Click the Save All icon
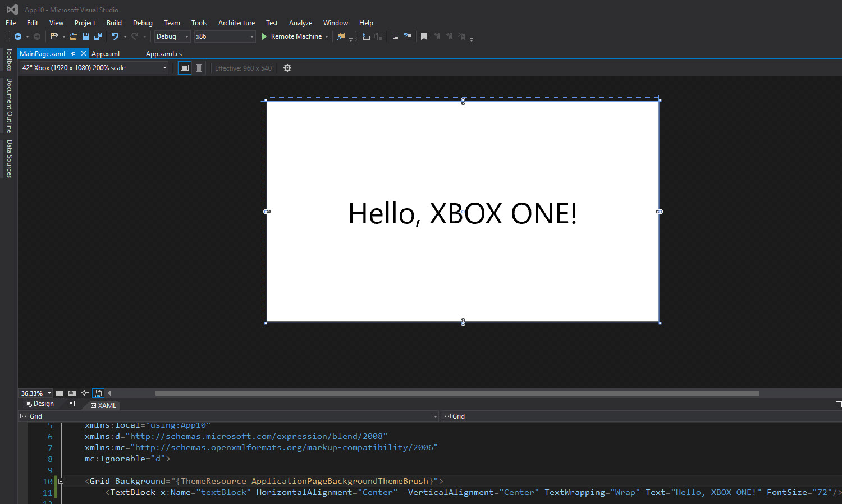The height and width of the screenshot is (504, 842). pos(98,36)
